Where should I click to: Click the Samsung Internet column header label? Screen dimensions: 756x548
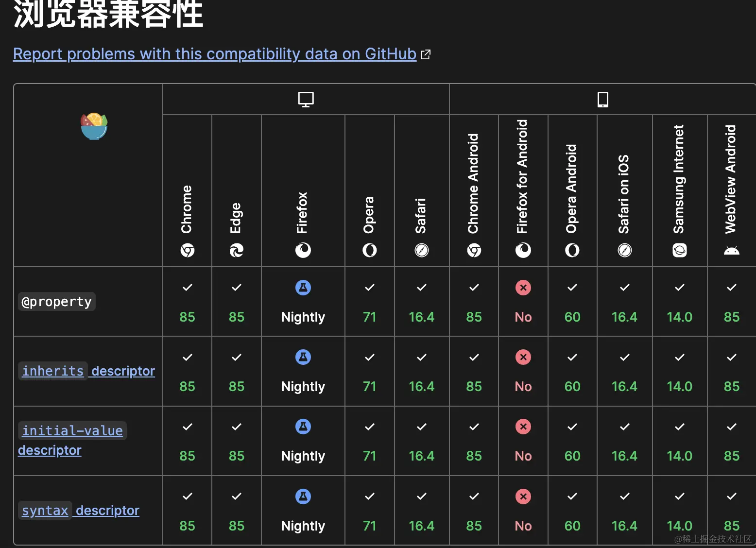click(x=679, y=179)
